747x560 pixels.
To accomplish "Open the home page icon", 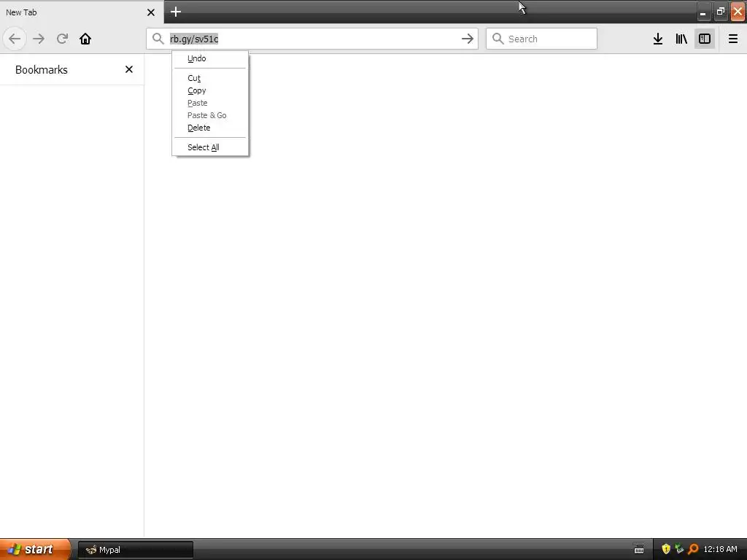I will click(85, 39).
